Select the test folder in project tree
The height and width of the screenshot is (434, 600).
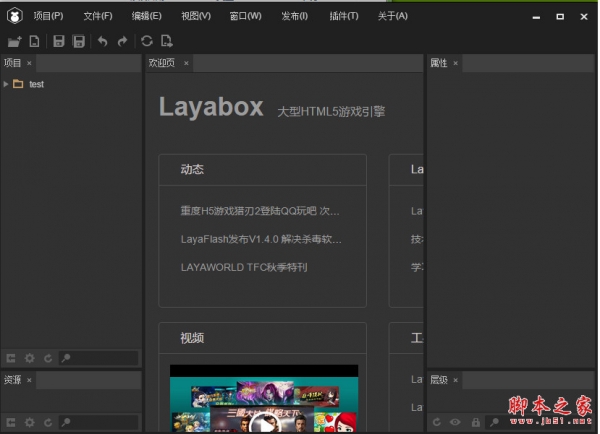click(36, 84)
